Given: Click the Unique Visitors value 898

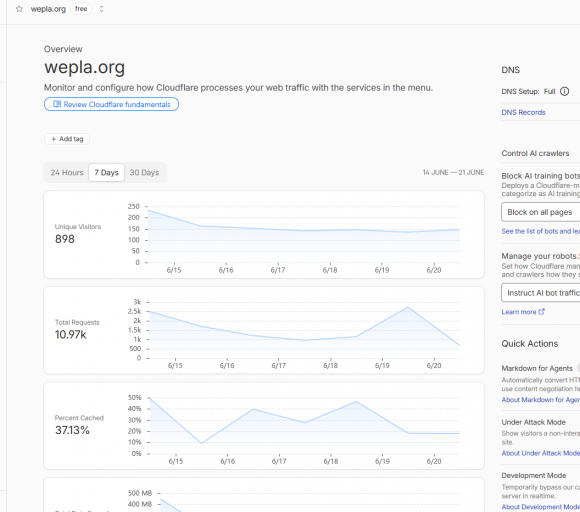Looking at the screenshot, I should [65, 239].
